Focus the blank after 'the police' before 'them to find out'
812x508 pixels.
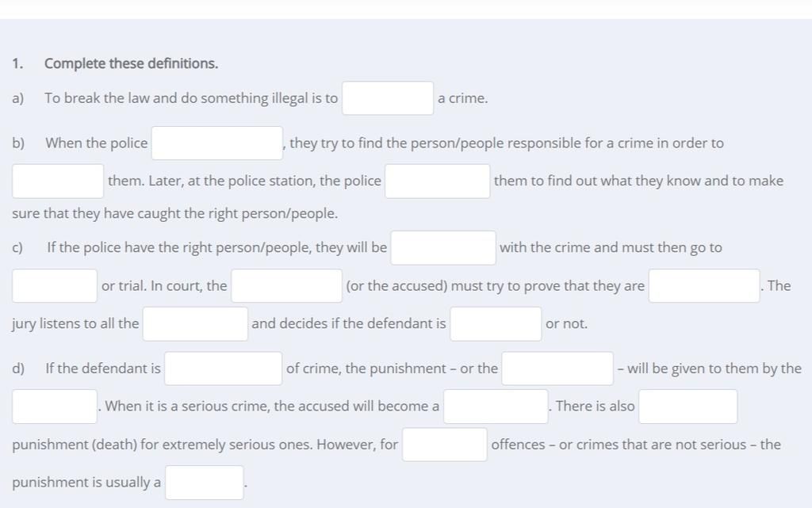click(437, 181)
